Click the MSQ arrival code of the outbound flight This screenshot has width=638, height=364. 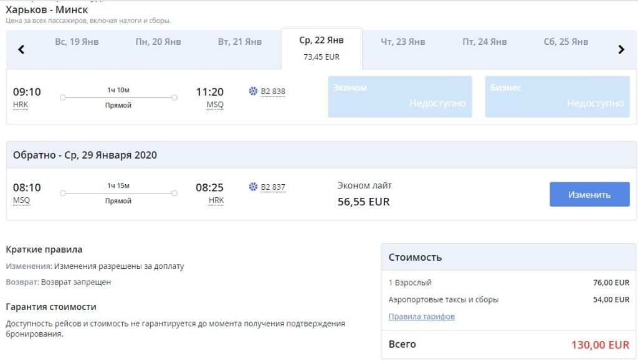tap(215, 105)
